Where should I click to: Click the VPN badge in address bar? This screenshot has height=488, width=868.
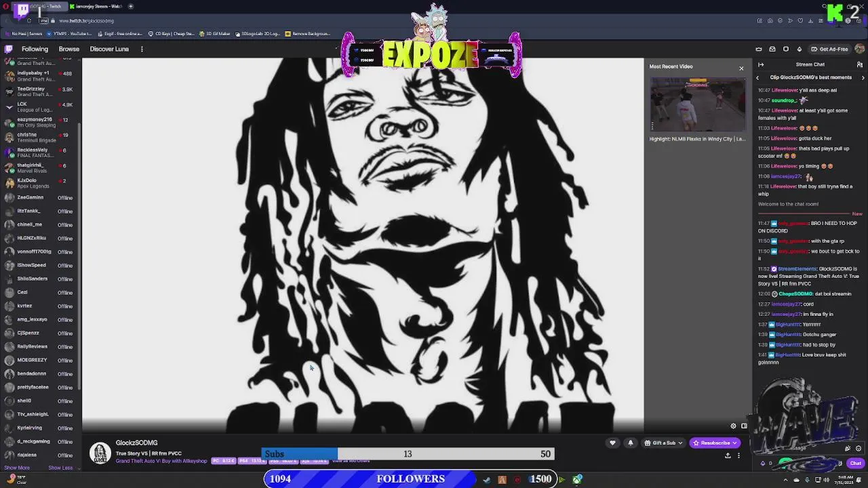click(x=43, y=20)
